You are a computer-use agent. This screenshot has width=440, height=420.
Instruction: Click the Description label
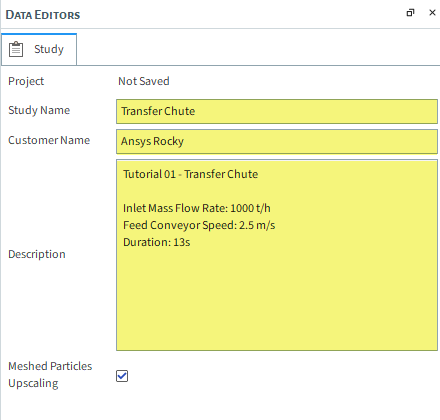click(x=37, y=254)
